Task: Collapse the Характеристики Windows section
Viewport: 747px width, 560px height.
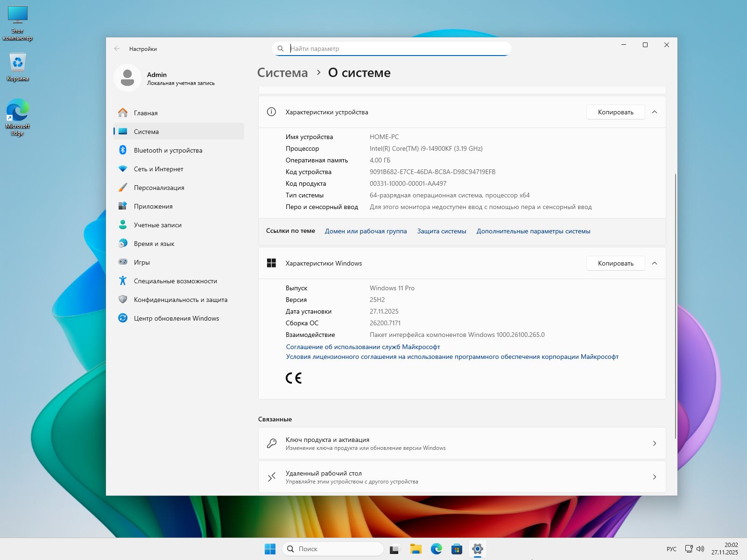Action: (x=655, y=263)
